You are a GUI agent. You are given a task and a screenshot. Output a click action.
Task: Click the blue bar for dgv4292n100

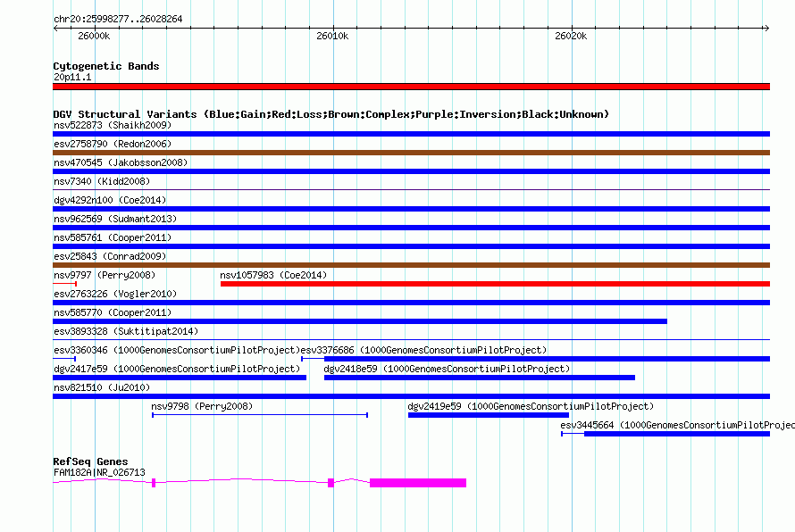click(x=411, y=209)
